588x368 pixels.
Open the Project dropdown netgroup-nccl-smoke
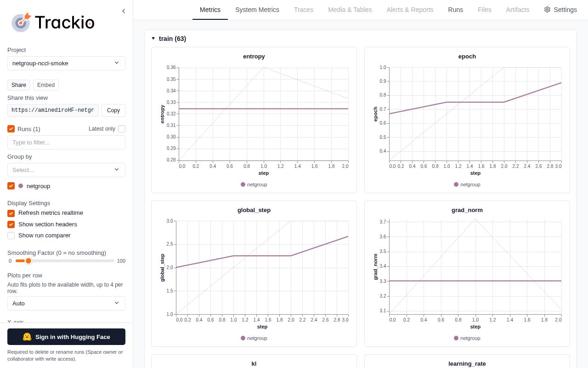click(66, 63)
